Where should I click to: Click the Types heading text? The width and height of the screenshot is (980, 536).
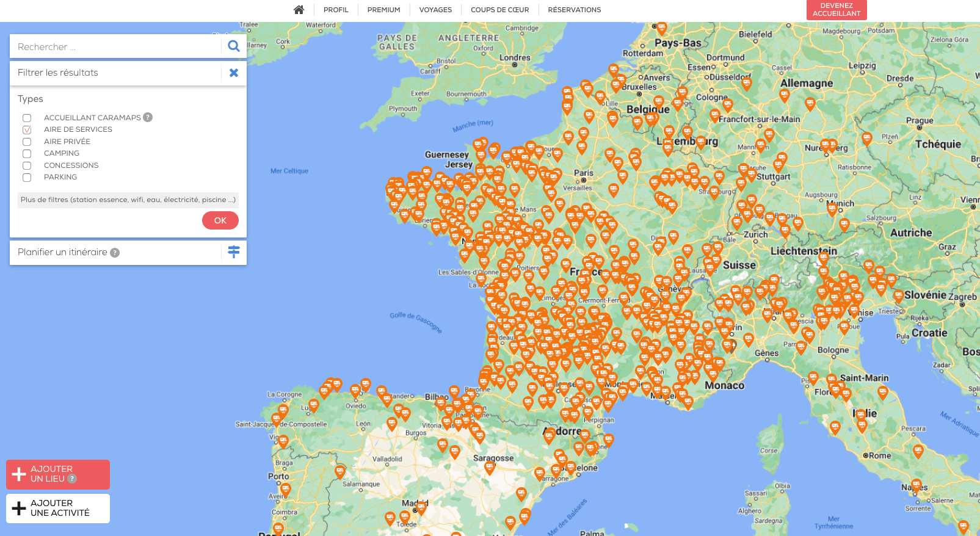click(31, 99)
